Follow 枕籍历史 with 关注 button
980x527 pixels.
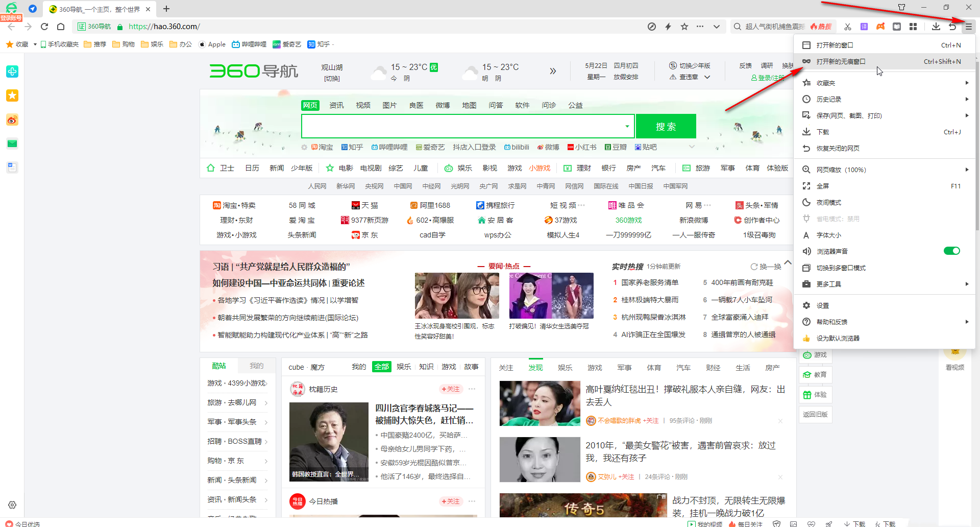coord(451,389)
